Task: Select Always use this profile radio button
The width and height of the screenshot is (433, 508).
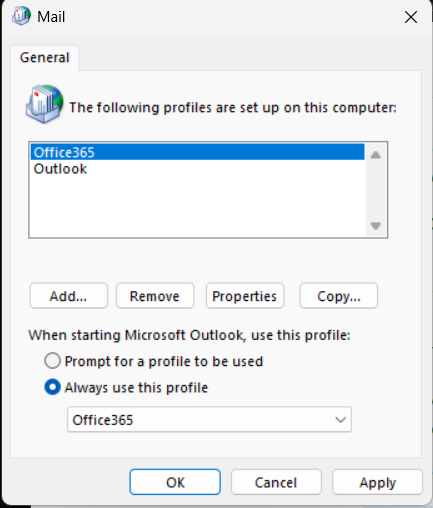Action: click(52, 387)
